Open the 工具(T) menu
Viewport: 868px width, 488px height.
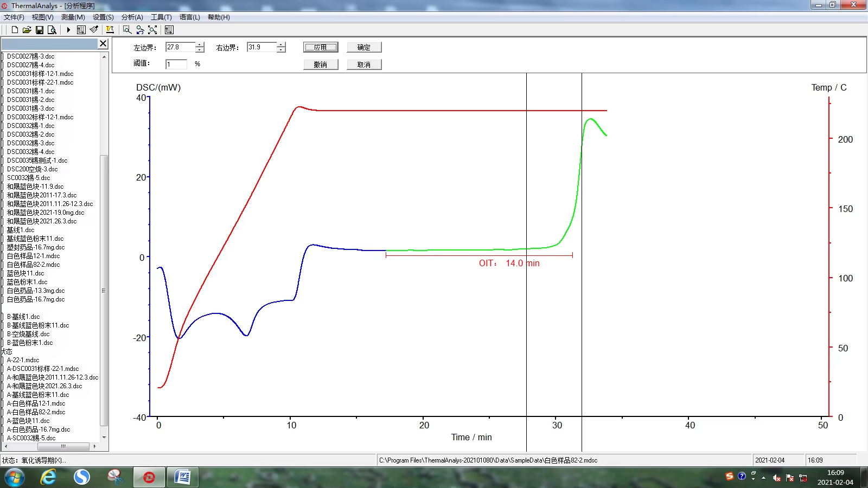pyautogui.click(x=161, y=17)
